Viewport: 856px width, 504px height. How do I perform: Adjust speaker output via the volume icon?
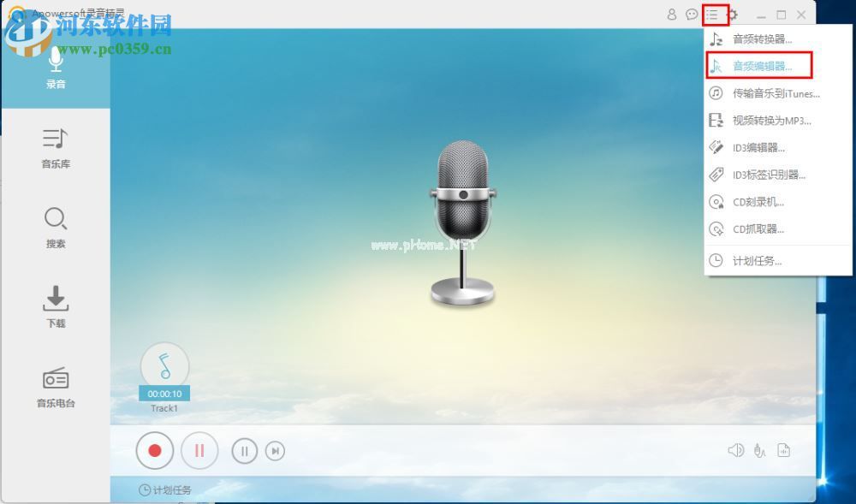click(734, 451)
